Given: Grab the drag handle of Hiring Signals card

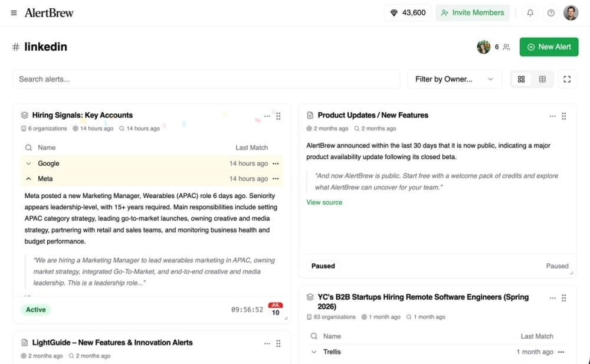Looking at the screenshot, I should click(278, 116).
